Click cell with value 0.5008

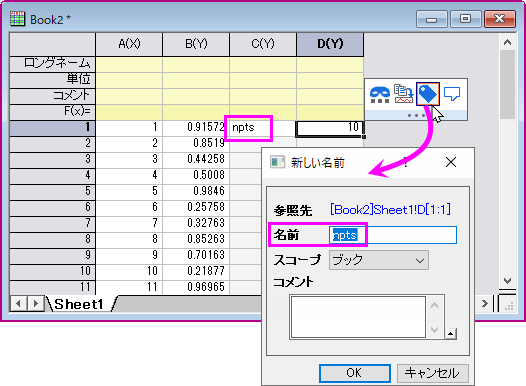point(196,175)
